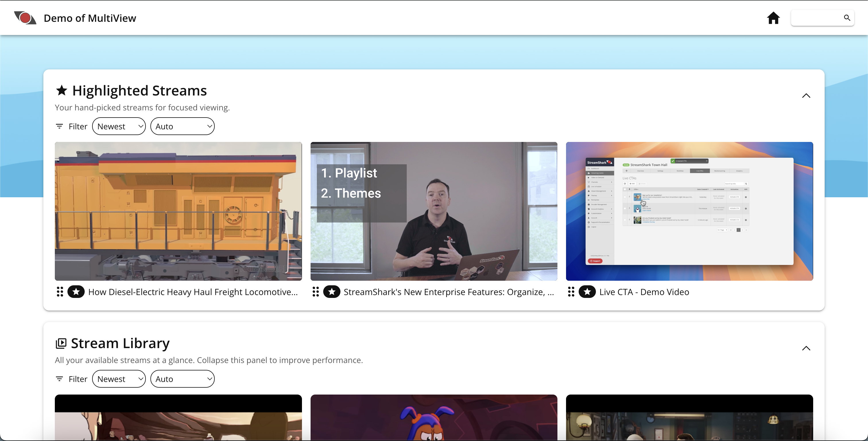Click Filter icon in Highlighted Streams

(x=59, y=126)
